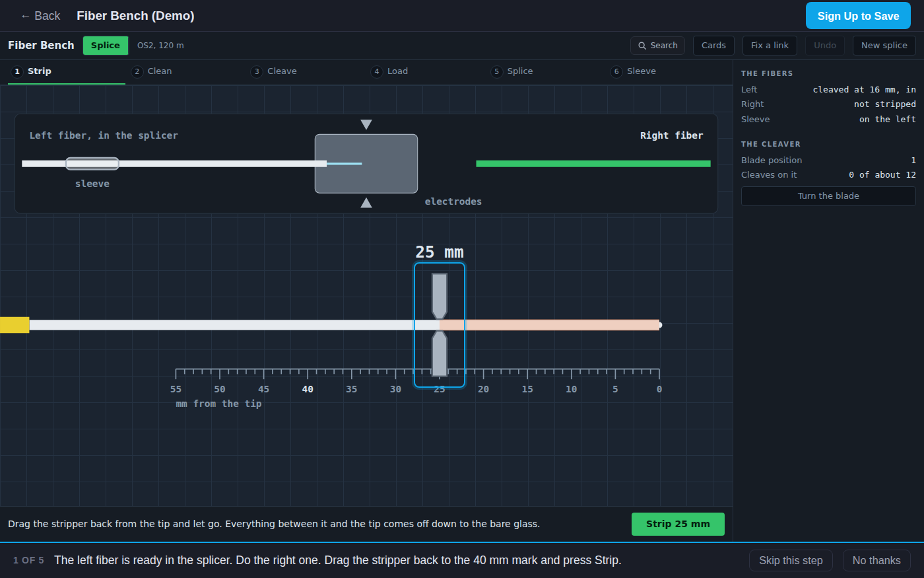This screenshot has width=924, height=578.
Task: Click the yellow fiber end block
Action: pos(15,325)
